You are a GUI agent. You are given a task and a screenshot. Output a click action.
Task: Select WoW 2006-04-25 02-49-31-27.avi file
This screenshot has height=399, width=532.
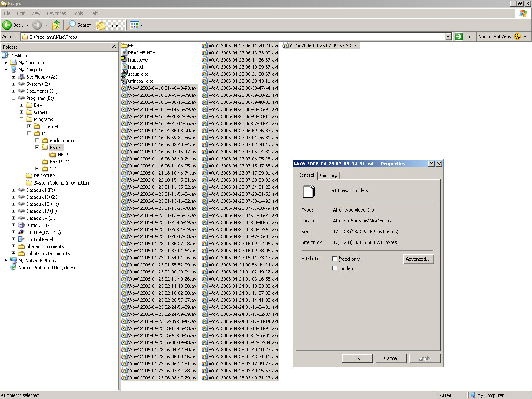click(240, 378)
